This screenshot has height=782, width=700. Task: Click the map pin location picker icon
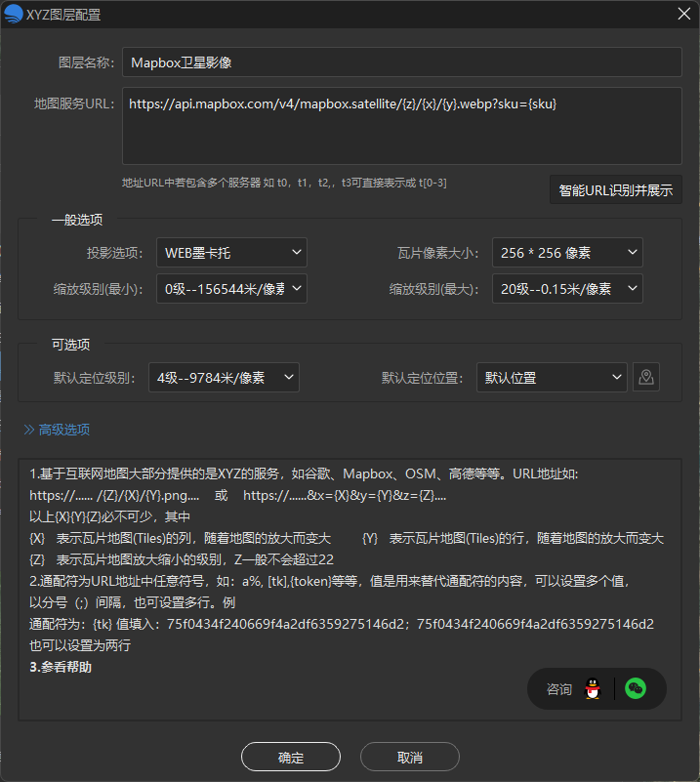click(x=646, y=377)
